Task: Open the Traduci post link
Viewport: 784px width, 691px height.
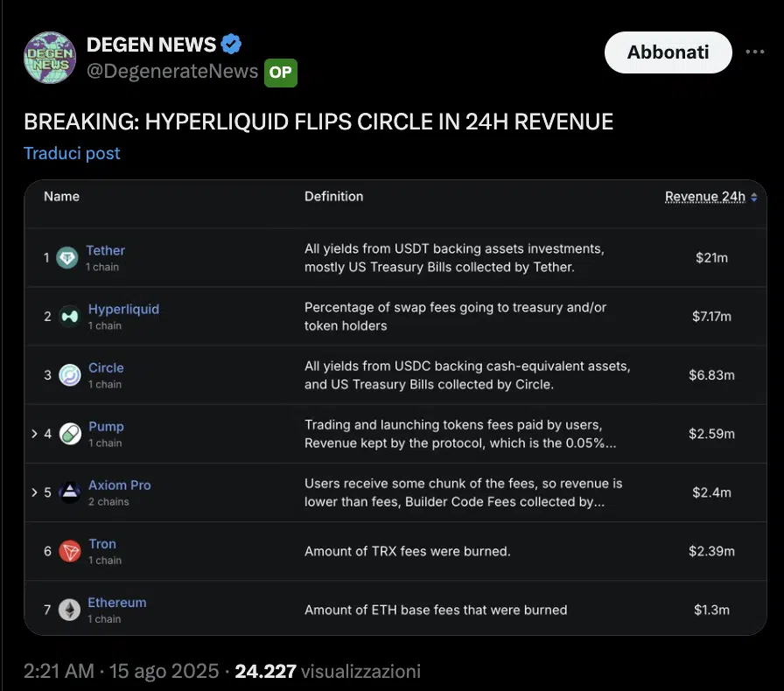Action: point(72,153)
